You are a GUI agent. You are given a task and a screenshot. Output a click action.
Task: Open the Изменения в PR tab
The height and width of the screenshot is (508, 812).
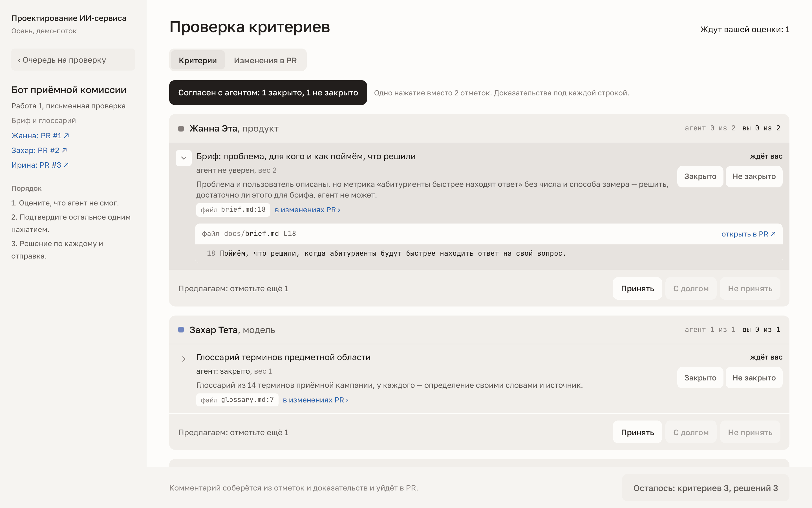pos(265,60)
